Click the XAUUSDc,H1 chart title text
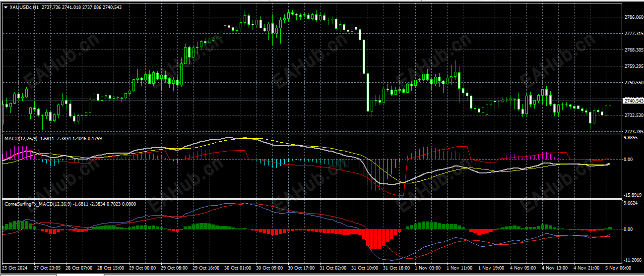 pyautogui.click(x=24, y=7)
